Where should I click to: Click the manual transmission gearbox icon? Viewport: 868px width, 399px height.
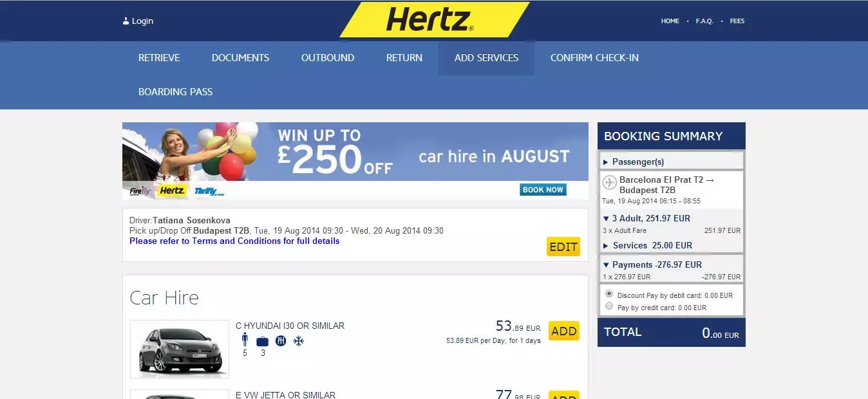281,341
